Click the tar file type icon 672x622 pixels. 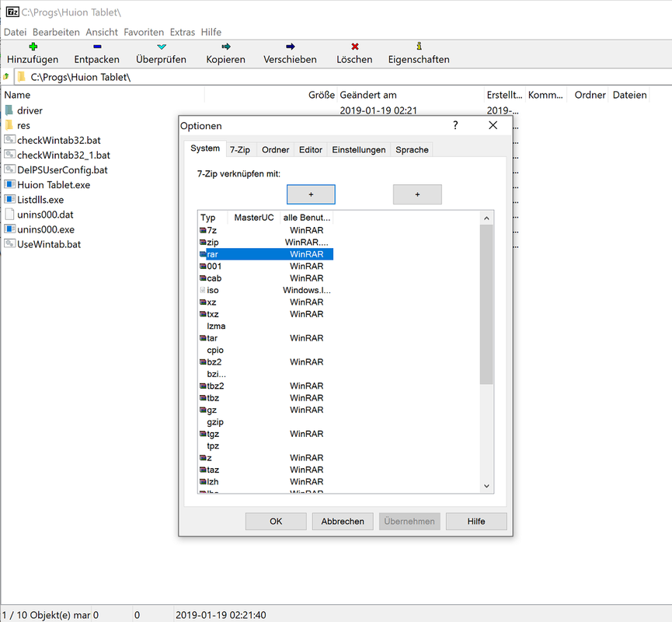pyautogui.click(x=203, y=338)
